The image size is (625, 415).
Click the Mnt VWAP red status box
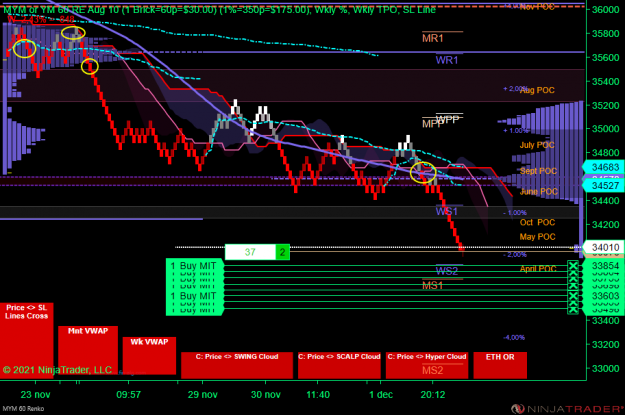pos(88,350)
